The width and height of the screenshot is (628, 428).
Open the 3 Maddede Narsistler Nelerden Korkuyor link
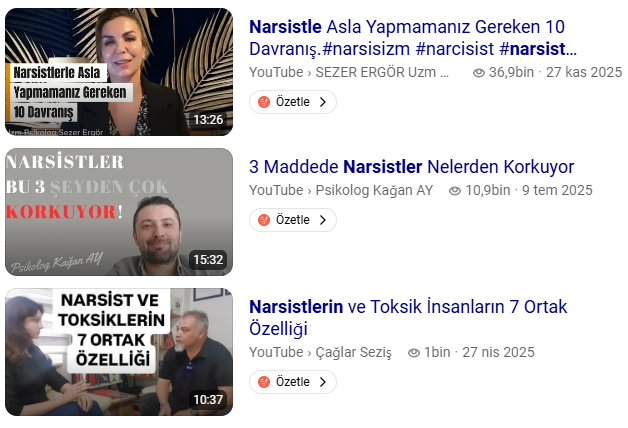tap(411, 167)
